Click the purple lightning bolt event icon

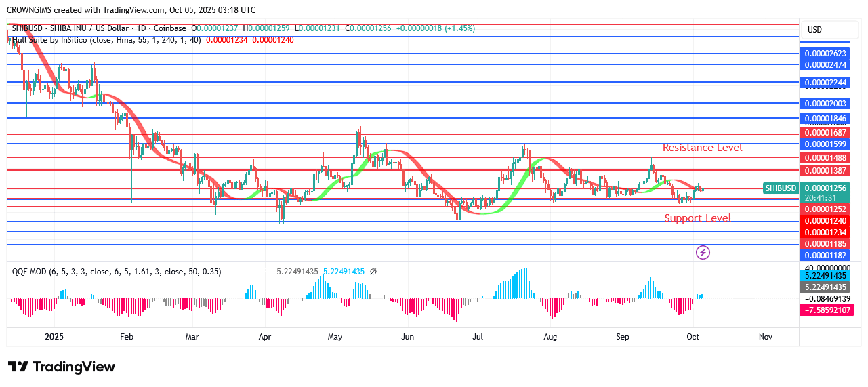[x=703, y=253]
